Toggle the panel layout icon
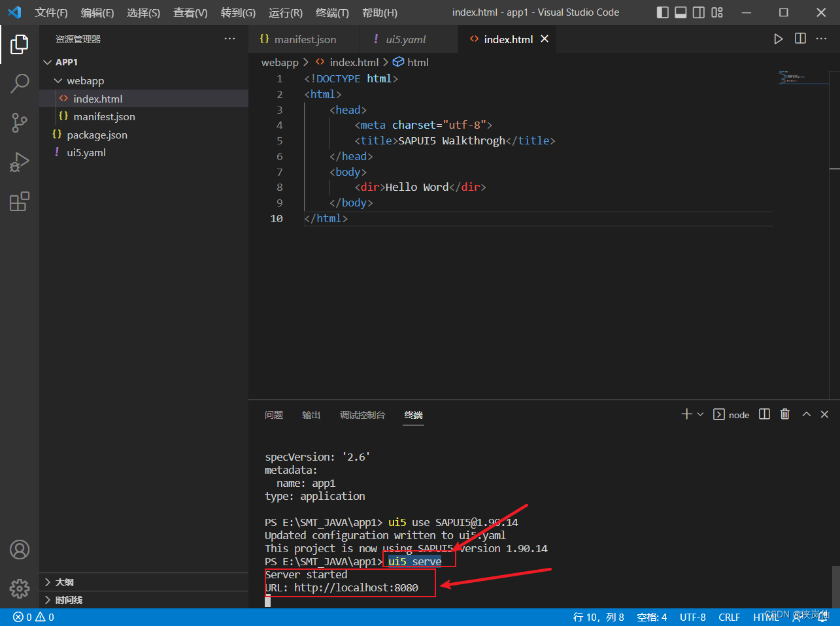Image resolution: width=840 pixels, height=626 pixels. click(x=680, y=12)
